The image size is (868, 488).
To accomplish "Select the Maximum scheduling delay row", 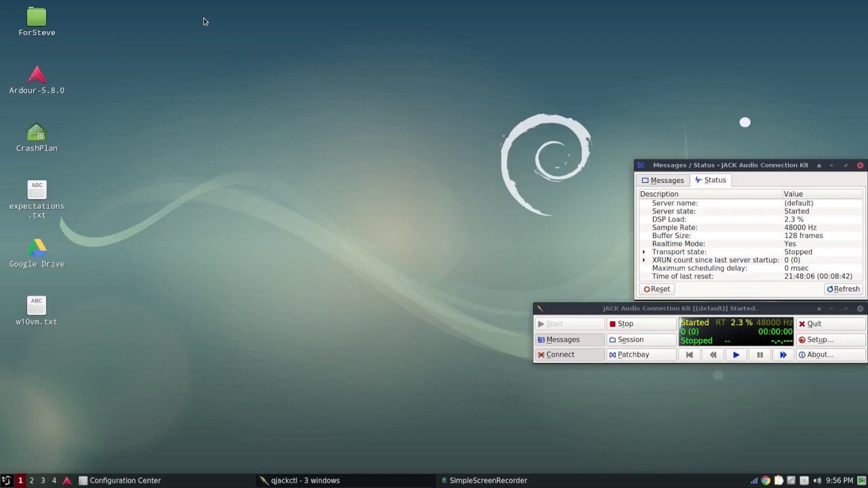I will 751,268.
